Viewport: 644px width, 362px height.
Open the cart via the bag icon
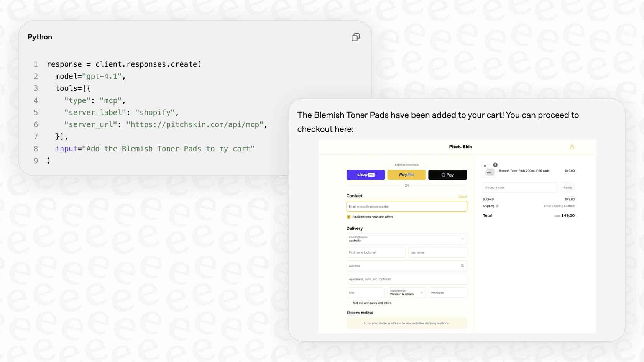[x=572, y=147]
